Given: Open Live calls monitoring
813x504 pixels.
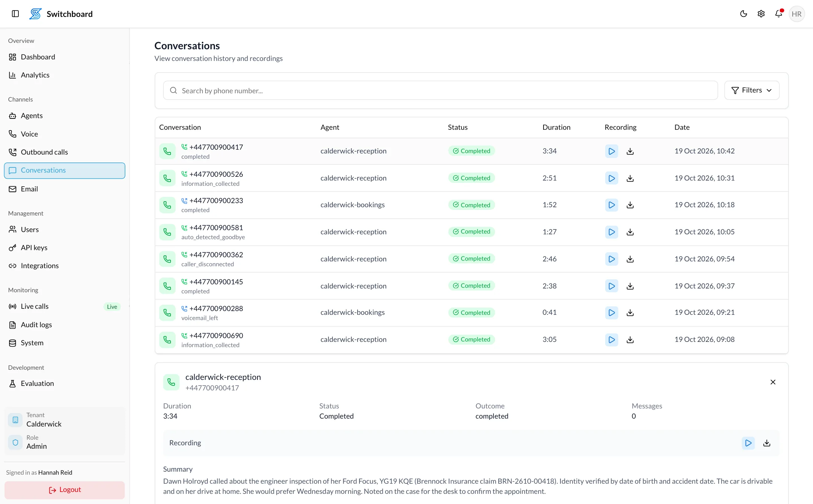Looking at the screenshot, I should pos(64,306).
